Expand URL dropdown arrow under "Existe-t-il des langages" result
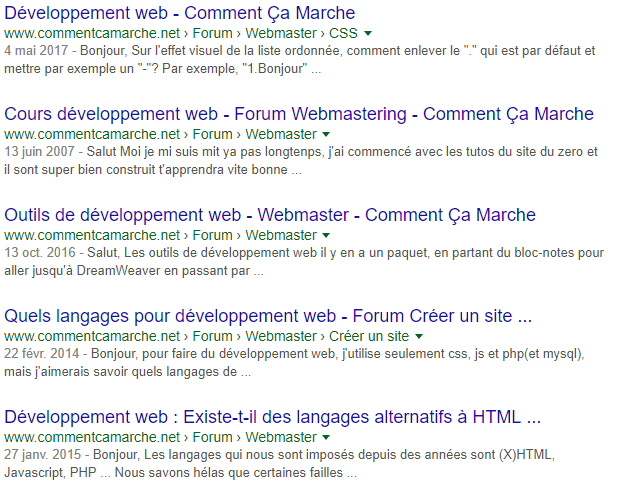621x493 pixels. pyautogui.click(x=326, y=437)
